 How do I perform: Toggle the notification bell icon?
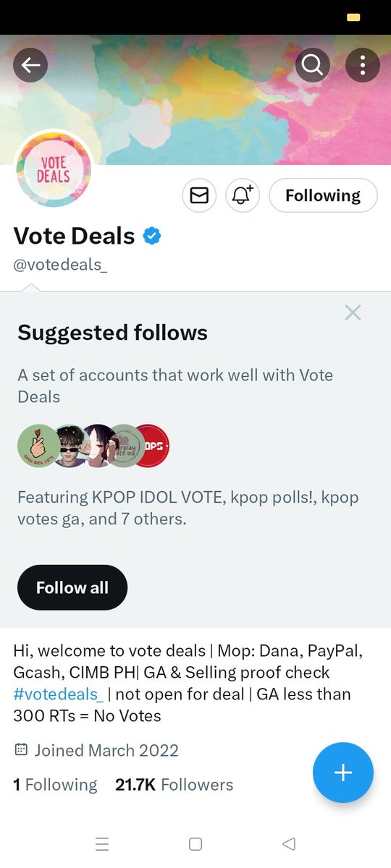tap(243, 195)
